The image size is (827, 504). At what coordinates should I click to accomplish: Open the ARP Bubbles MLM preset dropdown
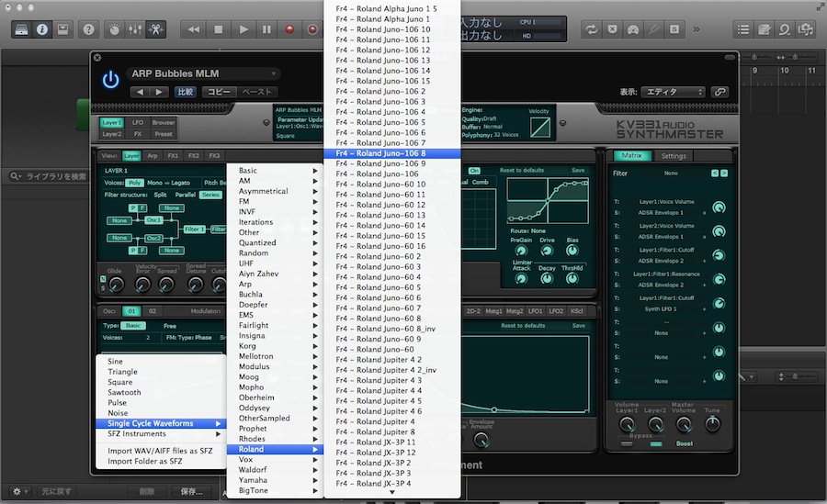(x=203, y=73)
